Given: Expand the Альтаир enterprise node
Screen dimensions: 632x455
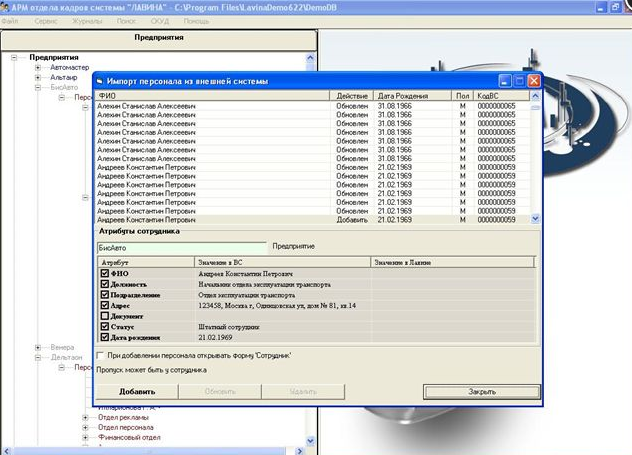Looking at the screenshot, I should (x=38, y=77).
